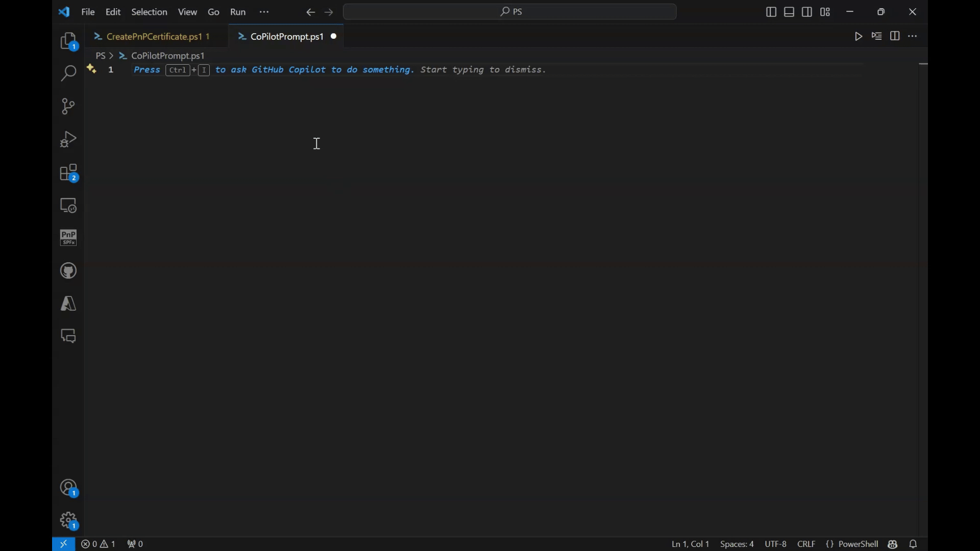Screen dimensions: 980x551
Task: Toggle the Secondary Side Bar
Action: coord(807,12)
